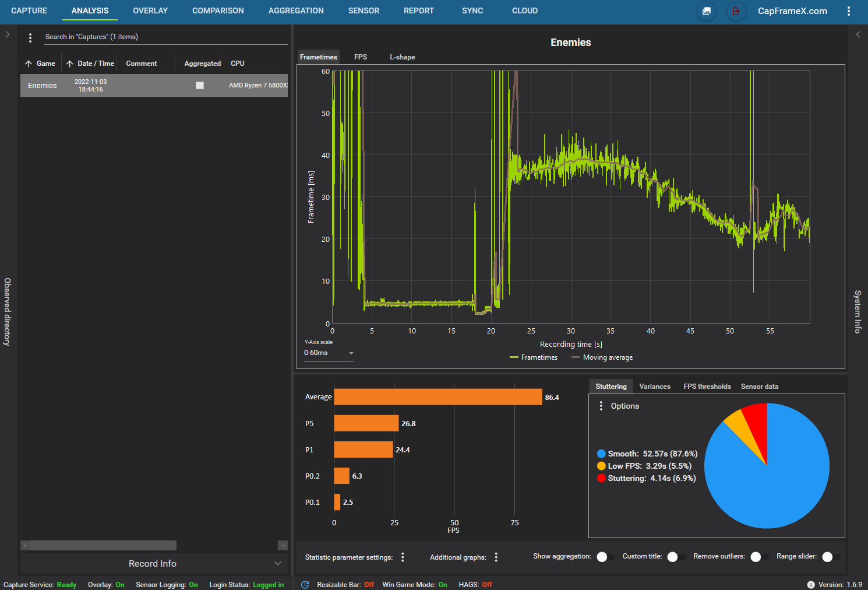Click the yellow Low FPS legend dot
The width and height of the screenshot is (868, 590).
pyautogui.click(x=601, y=466)
